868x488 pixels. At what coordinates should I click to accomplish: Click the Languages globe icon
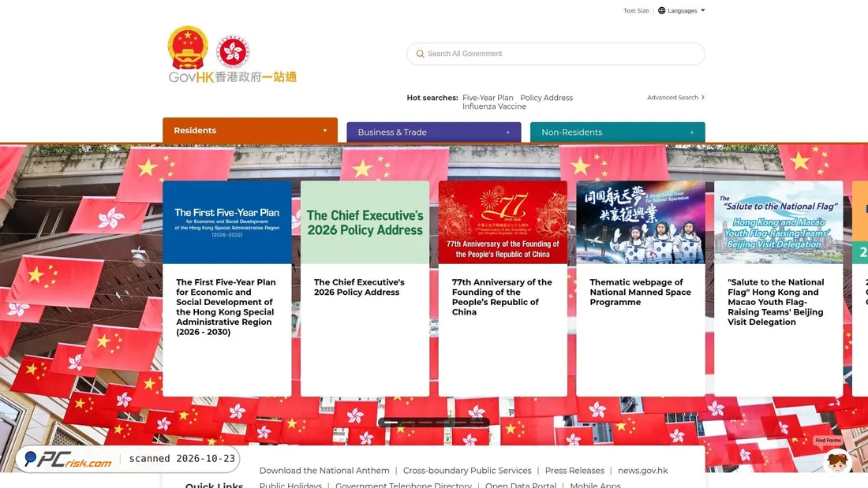661,10
